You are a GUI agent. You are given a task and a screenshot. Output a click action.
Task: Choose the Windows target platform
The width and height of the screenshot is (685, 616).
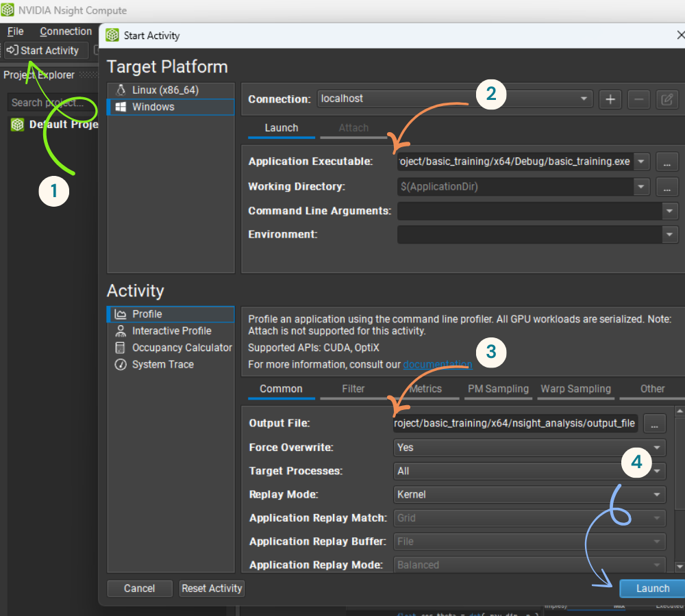pyautogui.click(x=171, y=107)
